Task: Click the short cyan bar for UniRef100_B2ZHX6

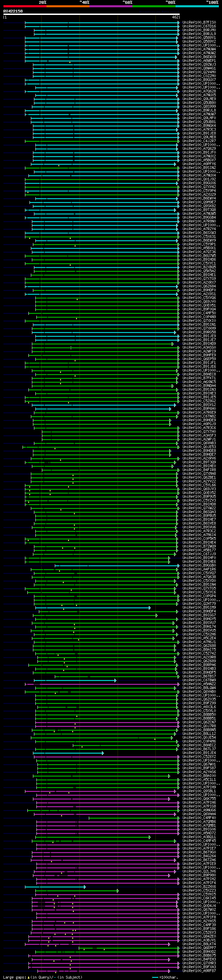Action: [55, 887]
